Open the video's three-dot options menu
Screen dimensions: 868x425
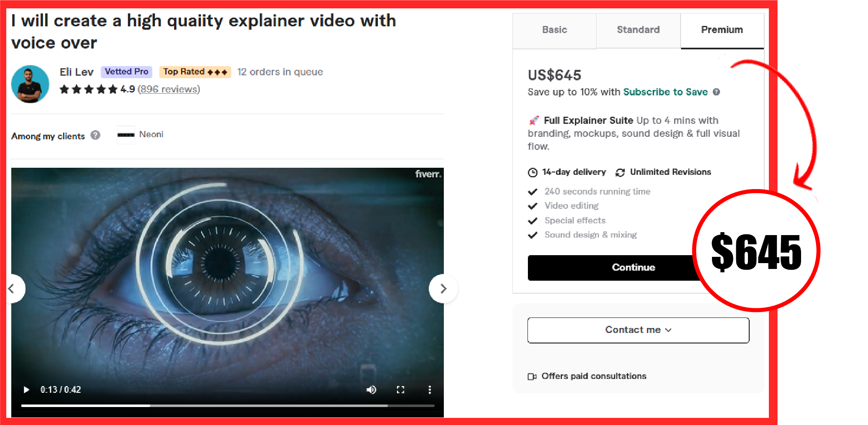[430, 390]
